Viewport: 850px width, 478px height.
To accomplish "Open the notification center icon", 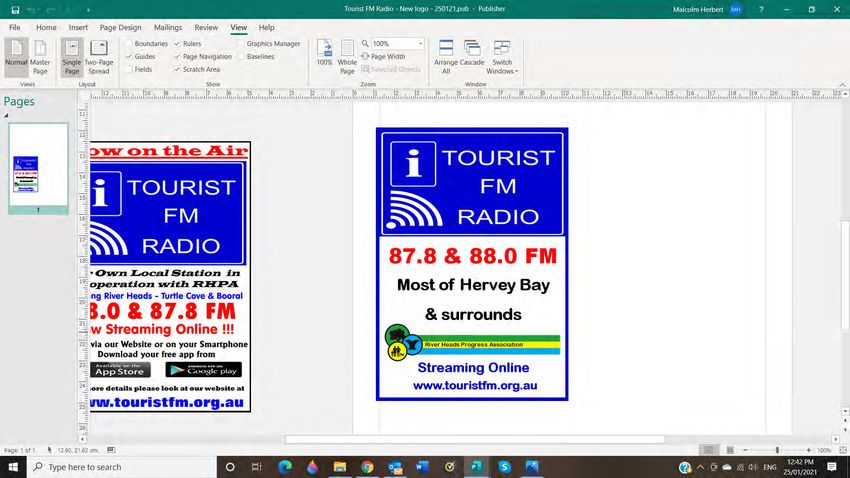I will click(832, 467).
